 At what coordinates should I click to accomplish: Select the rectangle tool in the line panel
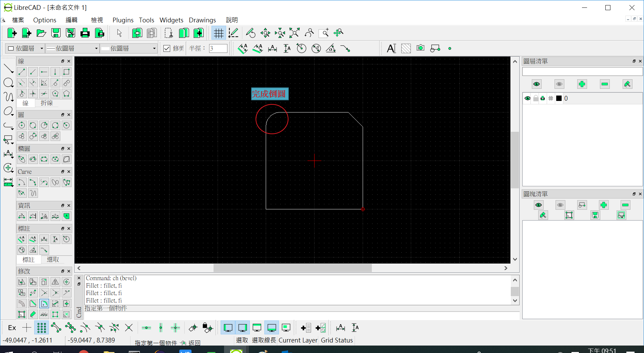[x=66, y=72]
